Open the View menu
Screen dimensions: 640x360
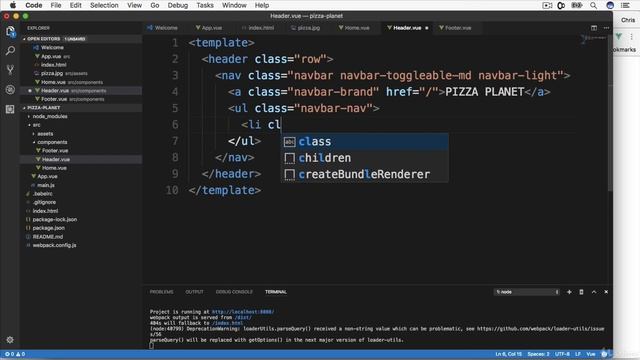(x=134, y=5)
